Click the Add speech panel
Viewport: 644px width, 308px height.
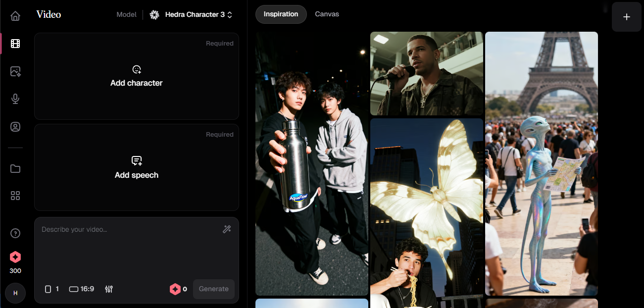pos(137,167)
